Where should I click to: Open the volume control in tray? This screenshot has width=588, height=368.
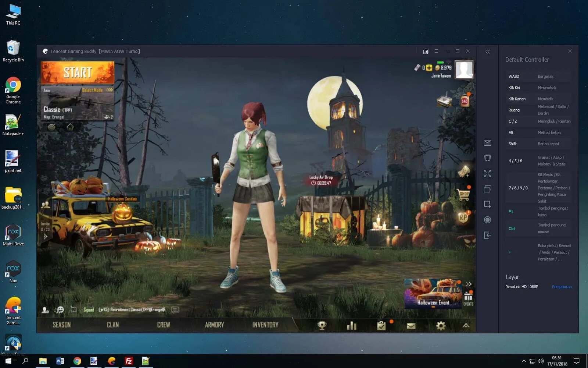pyautogui.click(x=541, y=361)
